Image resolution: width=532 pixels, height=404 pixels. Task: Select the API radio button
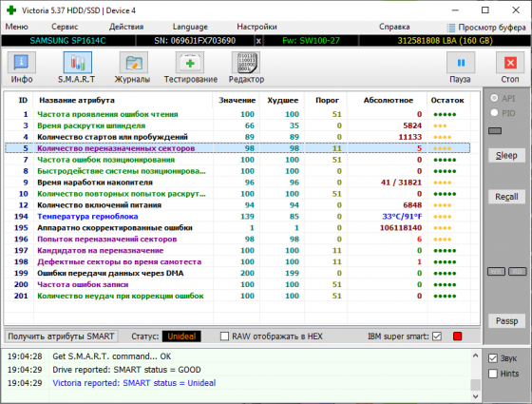[494, 98]
